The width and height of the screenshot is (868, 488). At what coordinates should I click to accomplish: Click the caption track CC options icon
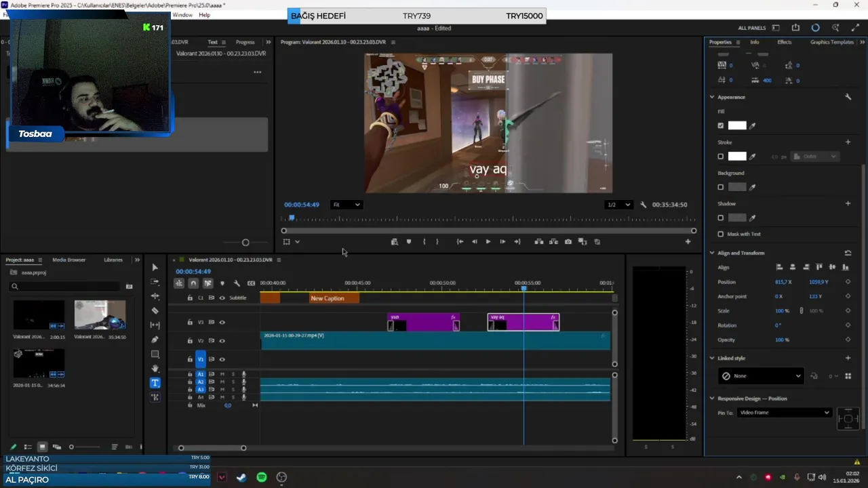pos(251,283)
